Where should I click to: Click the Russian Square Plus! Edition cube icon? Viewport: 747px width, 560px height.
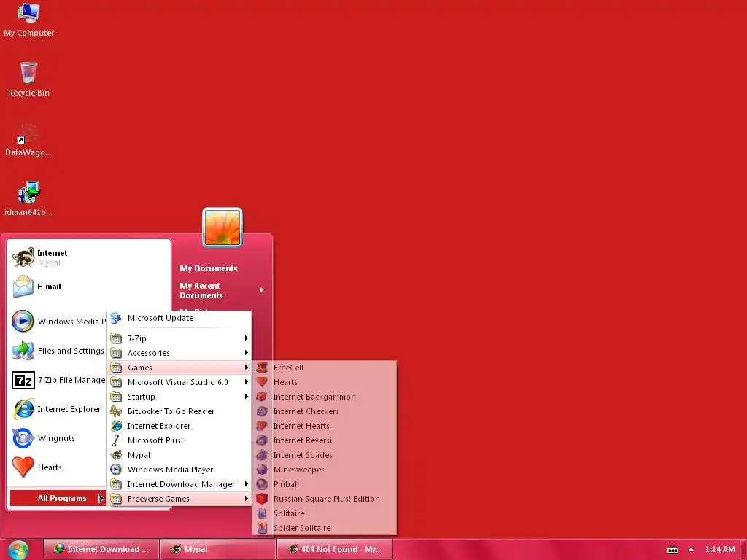click(x=262, y=499)
